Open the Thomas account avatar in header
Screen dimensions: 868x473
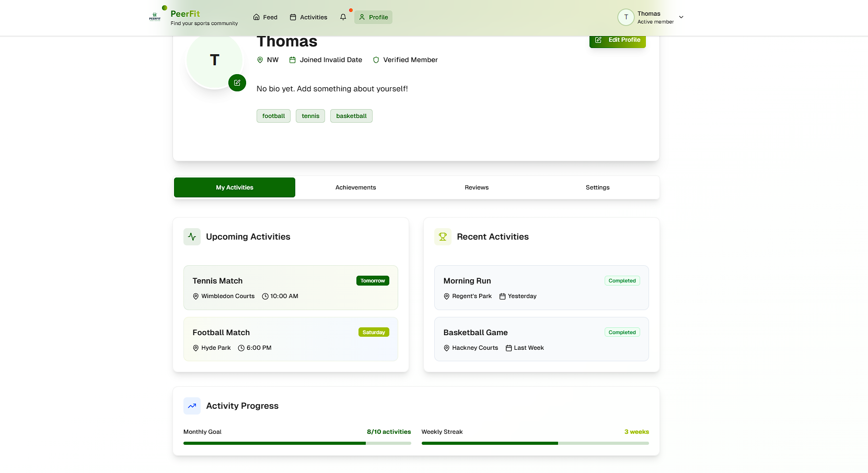point(626,17)
